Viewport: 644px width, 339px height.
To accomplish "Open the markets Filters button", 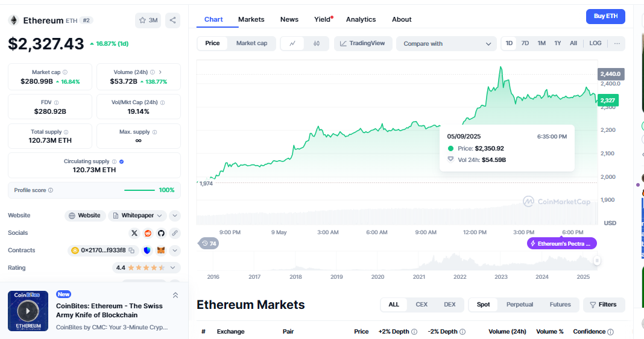I will pos(604,305).
